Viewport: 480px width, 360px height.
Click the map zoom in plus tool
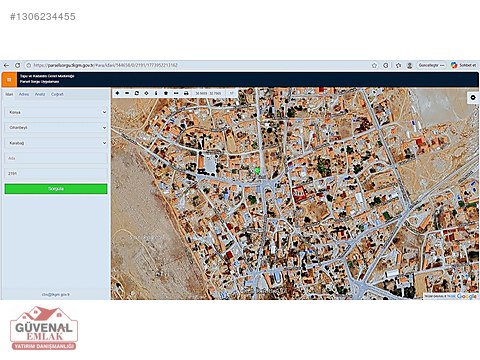(117, 93)
